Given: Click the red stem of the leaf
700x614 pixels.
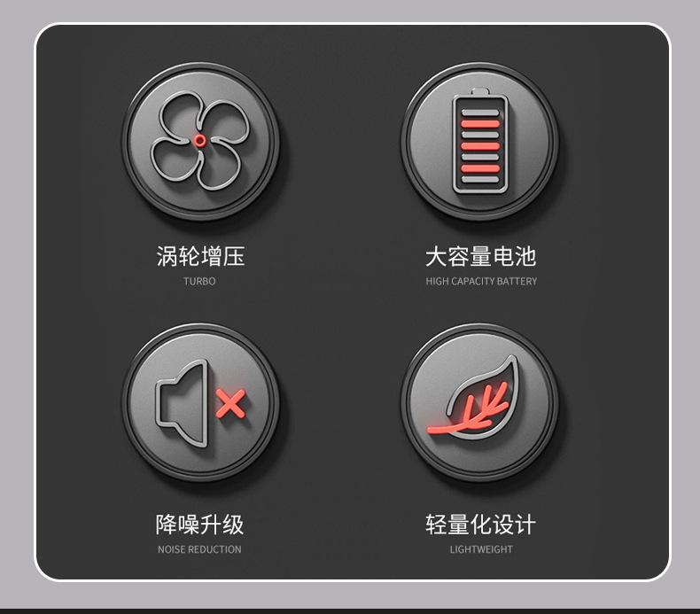Looking at the screenshot, I should tap(467, 409).
